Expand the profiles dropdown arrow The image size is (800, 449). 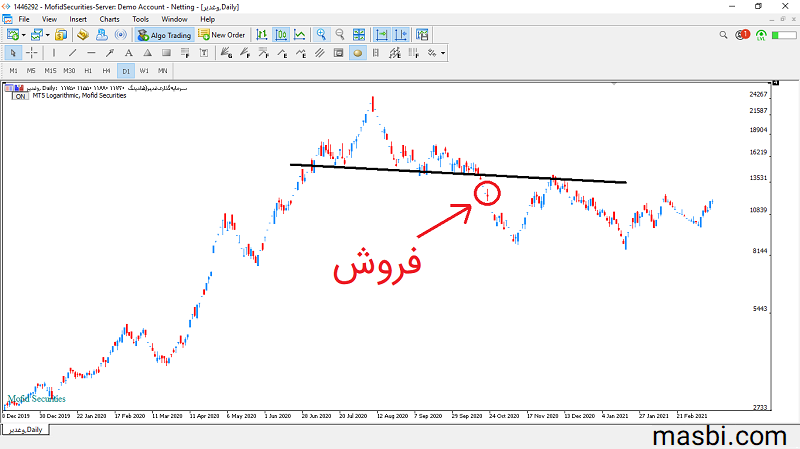point(47,35)
